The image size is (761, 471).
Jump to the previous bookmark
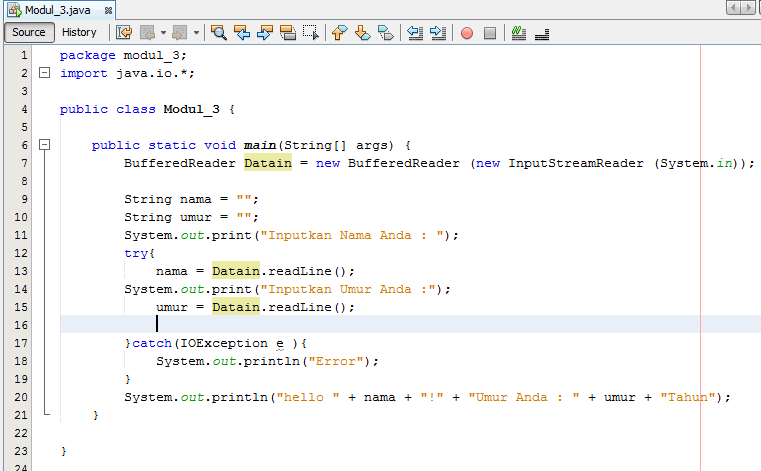click(x=340, y=33)
